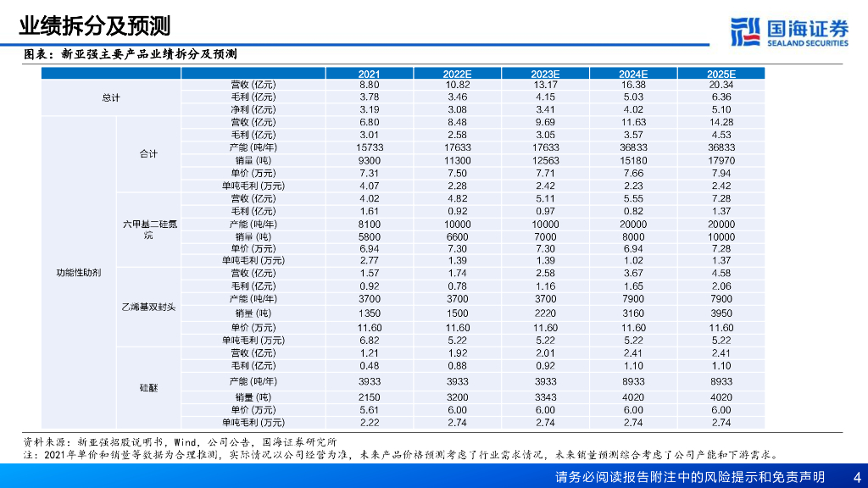Click 合计 capacity value 15733
The image size is (868, 488).
tap(370, 147)
